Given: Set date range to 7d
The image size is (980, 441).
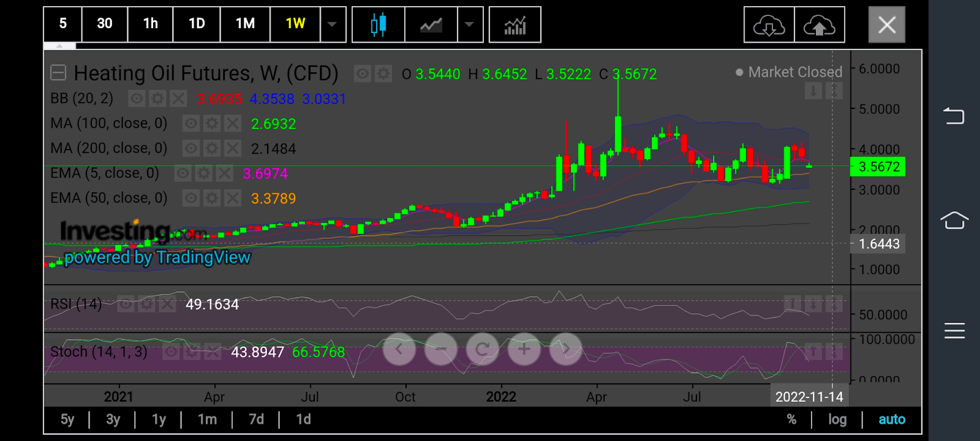Looking at the screenshot, I should coord(257,420).
